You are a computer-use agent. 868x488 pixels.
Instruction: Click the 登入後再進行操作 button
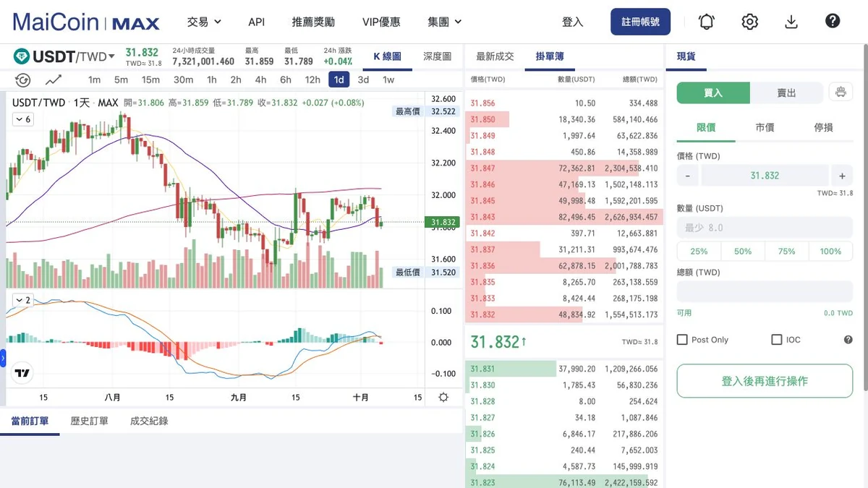[765, 381]
